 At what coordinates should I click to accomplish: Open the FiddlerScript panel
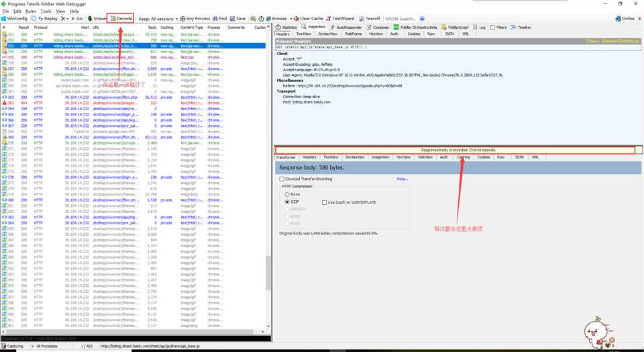[x=455, y=27]
